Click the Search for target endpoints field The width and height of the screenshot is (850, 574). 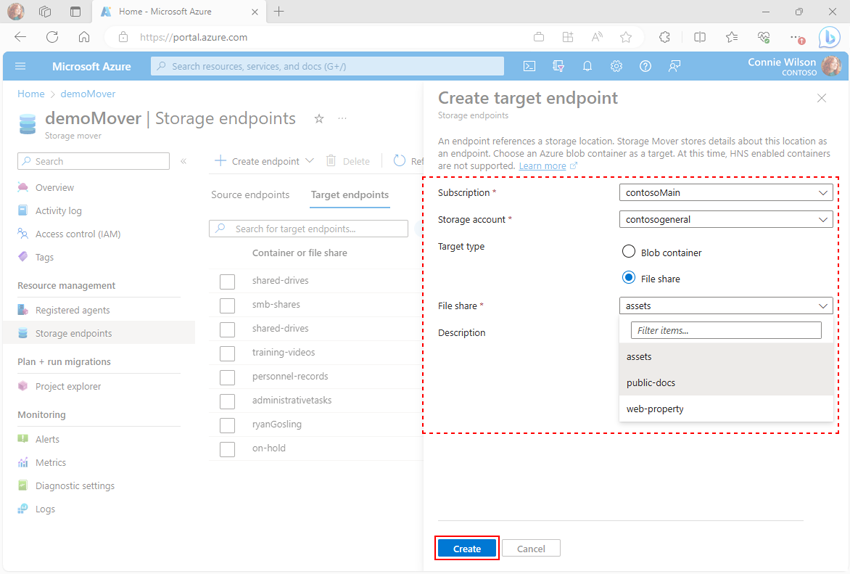(308, 229)
